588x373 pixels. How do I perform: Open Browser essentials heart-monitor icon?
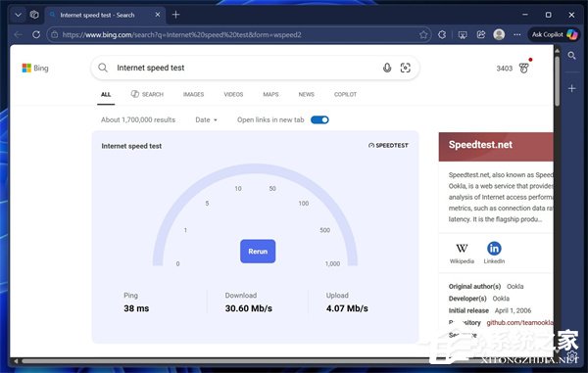(x=463, y=35)
